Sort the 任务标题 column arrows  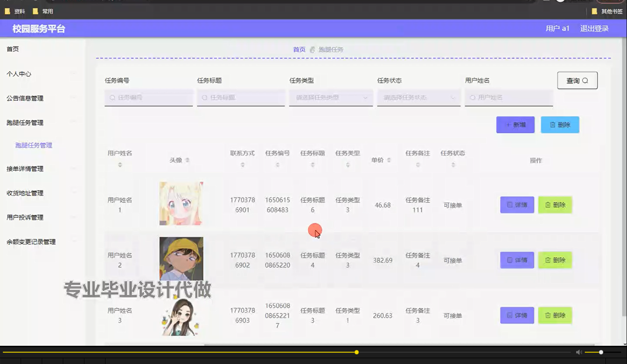(x=313, y=165)
